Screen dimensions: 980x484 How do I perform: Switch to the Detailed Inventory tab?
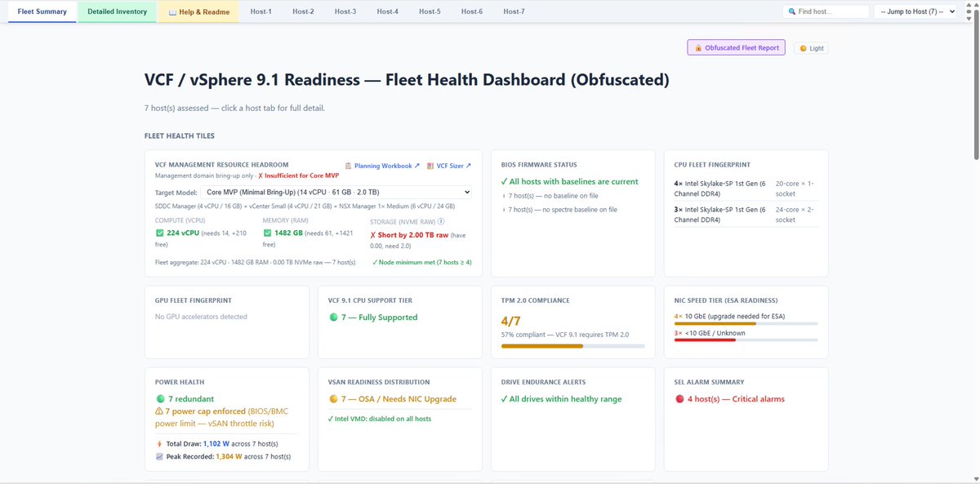click(117, 11)
